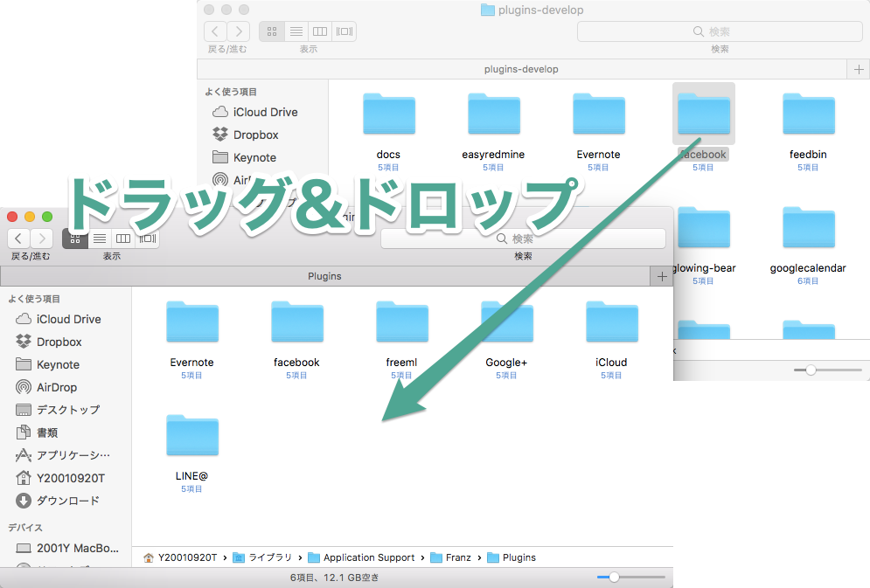
Task: Open Keynote in plugins-develop sidebar
Action: [245, 157]
